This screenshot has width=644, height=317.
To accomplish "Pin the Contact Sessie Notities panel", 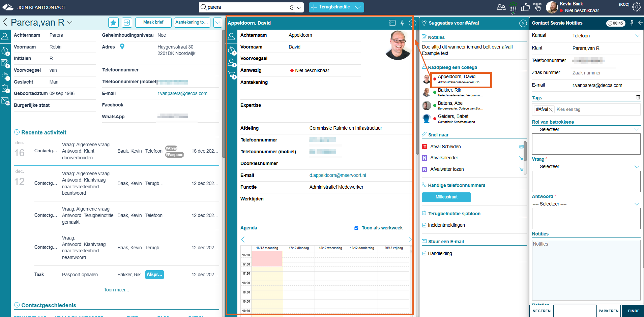I will 632,23.
